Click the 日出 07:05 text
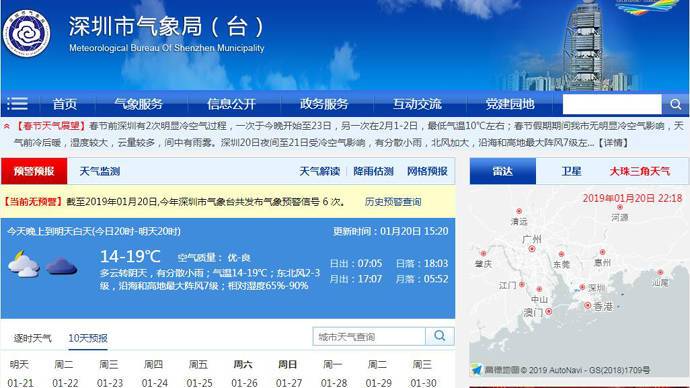Image resolution: width=690 pixels, height=388 pixels. 356,264
